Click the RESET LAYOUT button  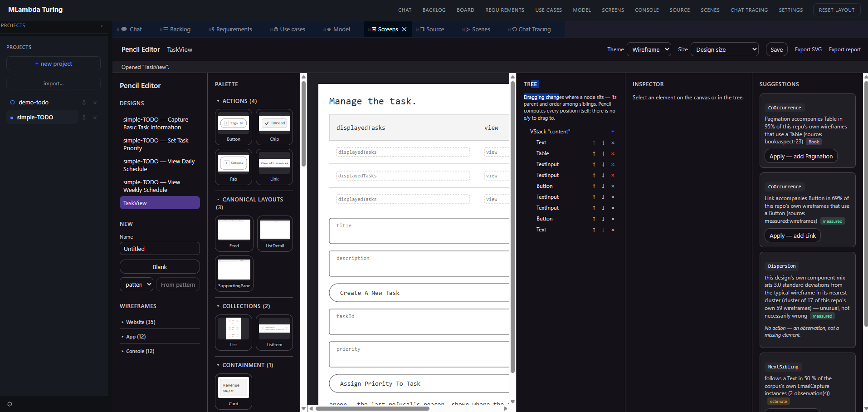click(x=837, y=10)
